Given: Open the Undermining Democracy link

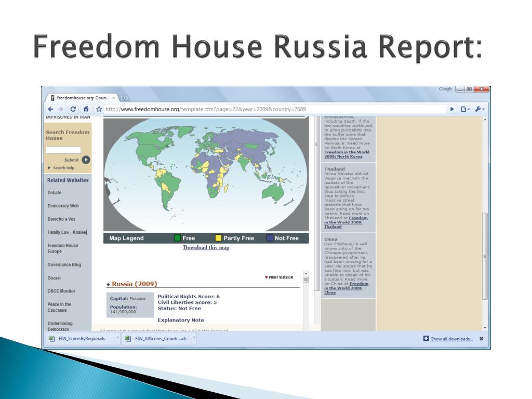Looking at the screenshot, I should point(60,326).
